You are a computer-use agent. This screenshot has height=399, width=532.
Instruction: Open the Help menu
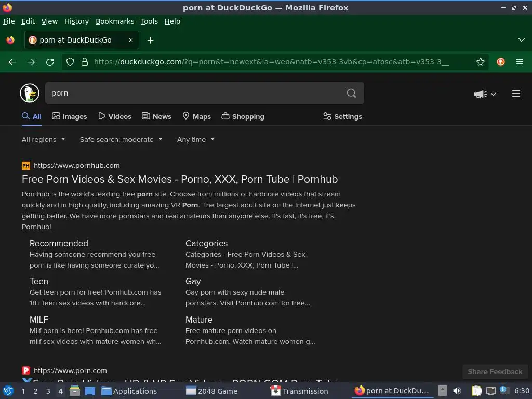(x=172, y=21)
